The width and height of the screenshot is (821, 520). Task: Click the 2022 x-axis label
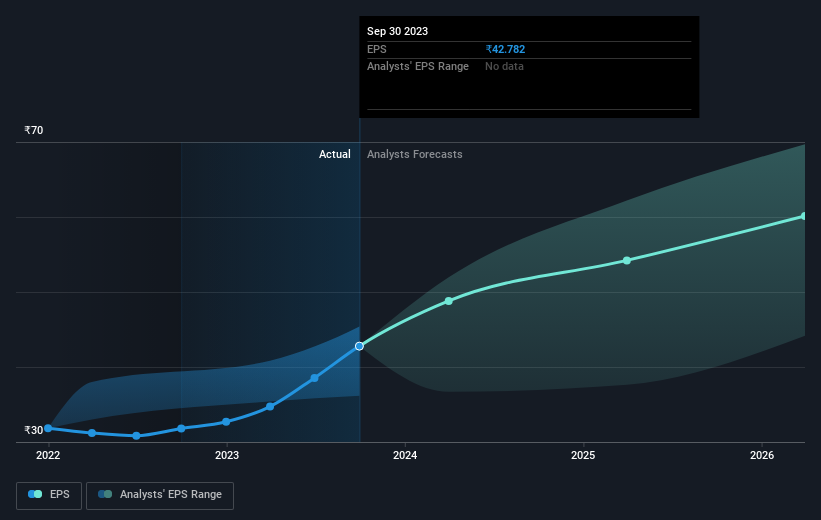tap(48, 455)
